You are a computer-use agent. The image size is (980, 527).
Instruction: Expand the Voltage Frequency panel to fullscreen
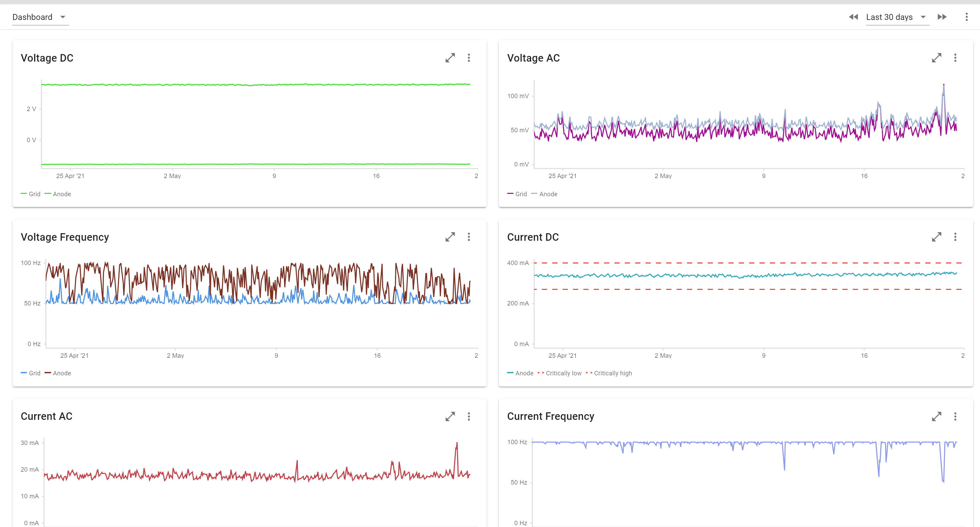[x=450, y=237]
